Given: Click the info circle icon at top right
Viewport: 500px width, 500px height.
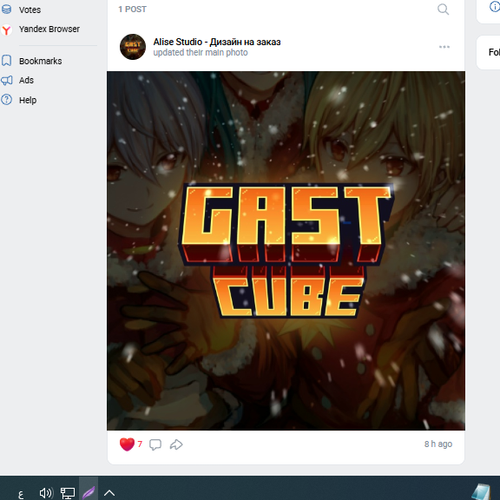Looking at the screenshot, I should 494,7.
